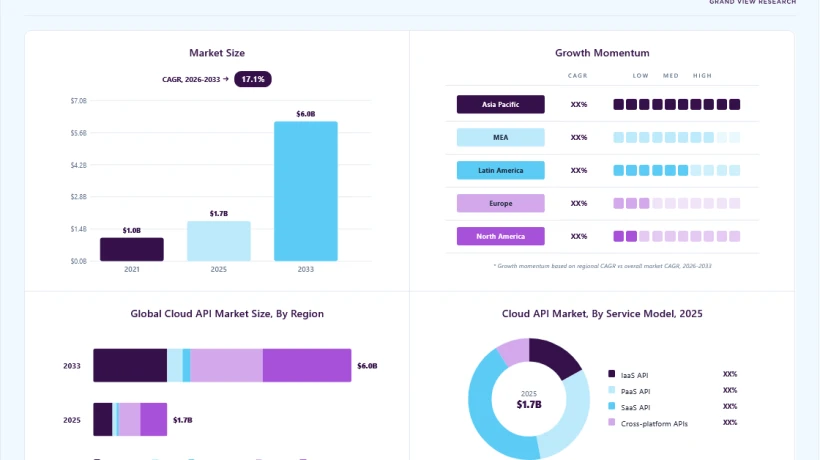Click the 2025 market size bar

[219, 241]
